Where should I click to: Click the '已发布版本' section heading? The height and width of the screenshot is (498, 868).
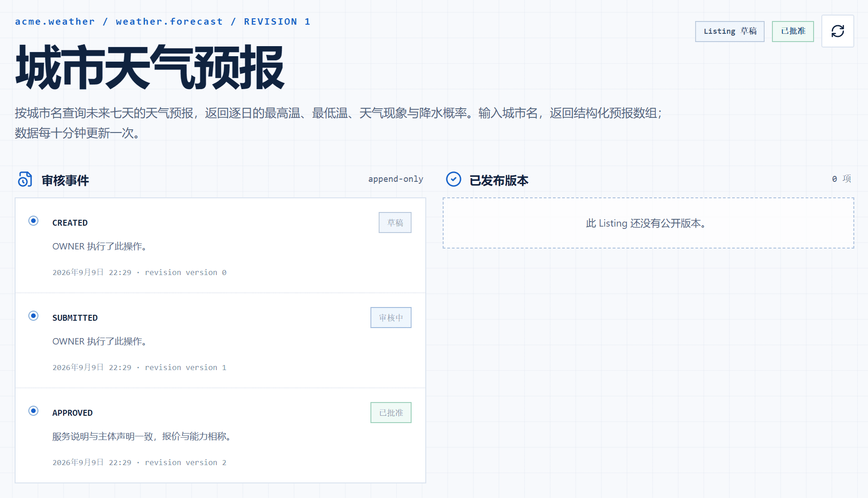coord(499,180)
